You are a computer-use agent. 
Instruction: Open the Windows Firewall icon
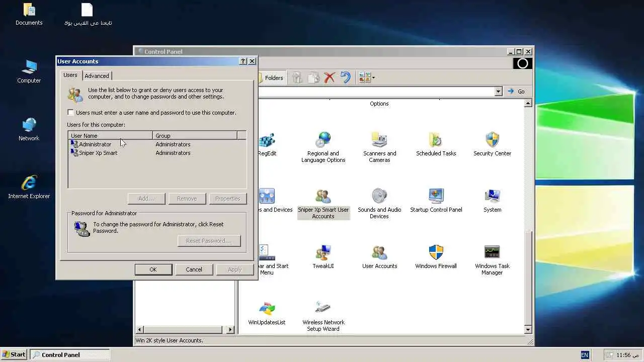(436, 257)
